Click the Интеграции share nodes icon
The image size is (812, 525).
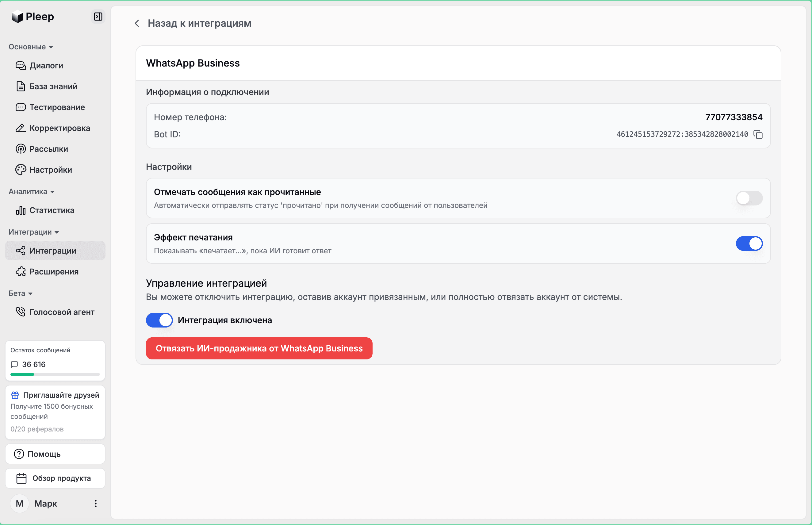click(x=21, y=251)
